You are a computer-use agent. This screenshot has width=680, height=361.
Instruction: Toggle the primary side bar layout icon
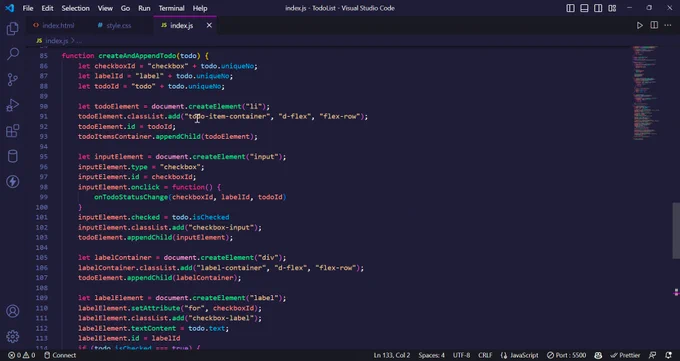point(570,8)
